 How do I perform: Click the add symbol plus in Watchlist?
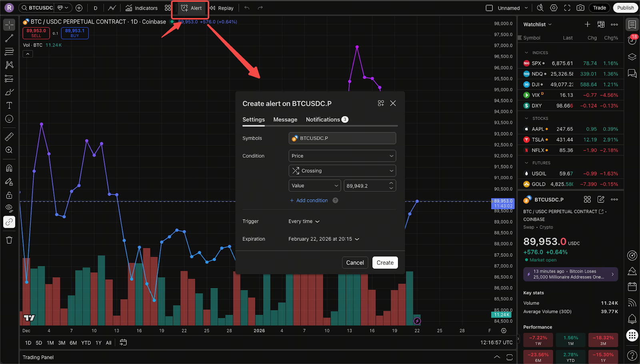pos(587,24)
